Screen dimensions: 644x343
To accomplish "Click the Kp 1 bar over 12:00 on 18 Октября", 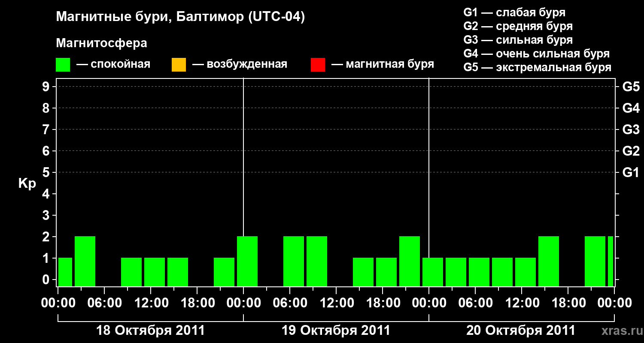I will point(155,272).
